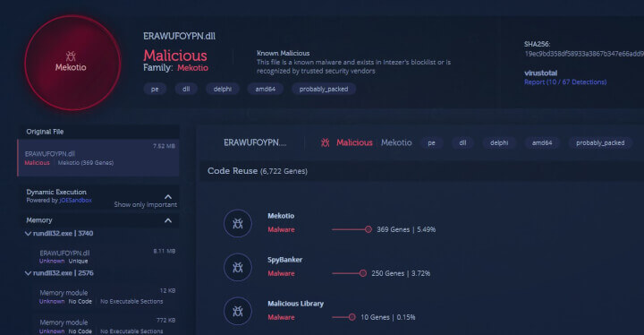Click the grey Mekotio label in analysis panel
This screenshot has height=335, width=644.
(396, 142)
